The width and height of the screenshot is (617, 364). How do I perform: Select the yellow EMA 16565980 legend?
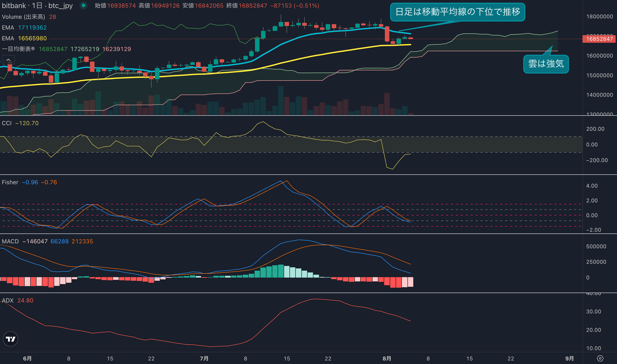click(x=24, y=38)
